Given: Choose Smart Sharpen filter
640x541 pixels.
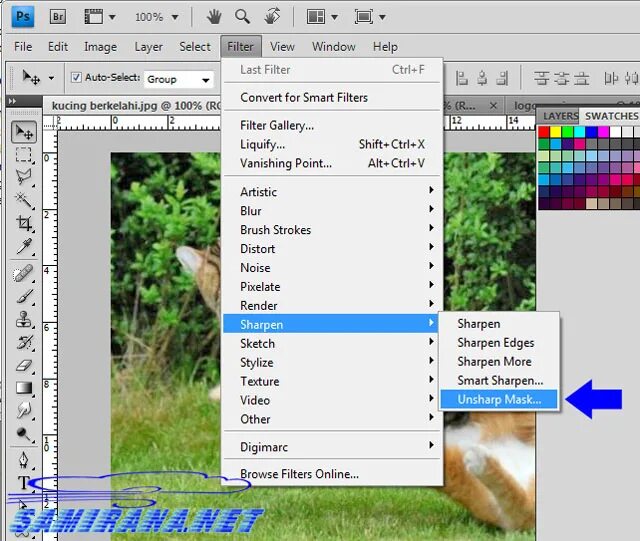Looking at the screenshot, I should click(499, 381).
